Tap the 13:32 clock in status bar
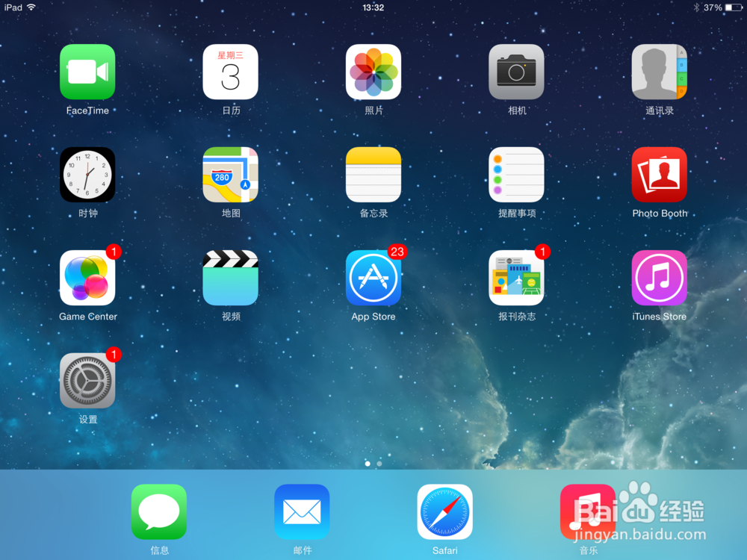This screenshot has width=747, height=560. tap(373, 7)
